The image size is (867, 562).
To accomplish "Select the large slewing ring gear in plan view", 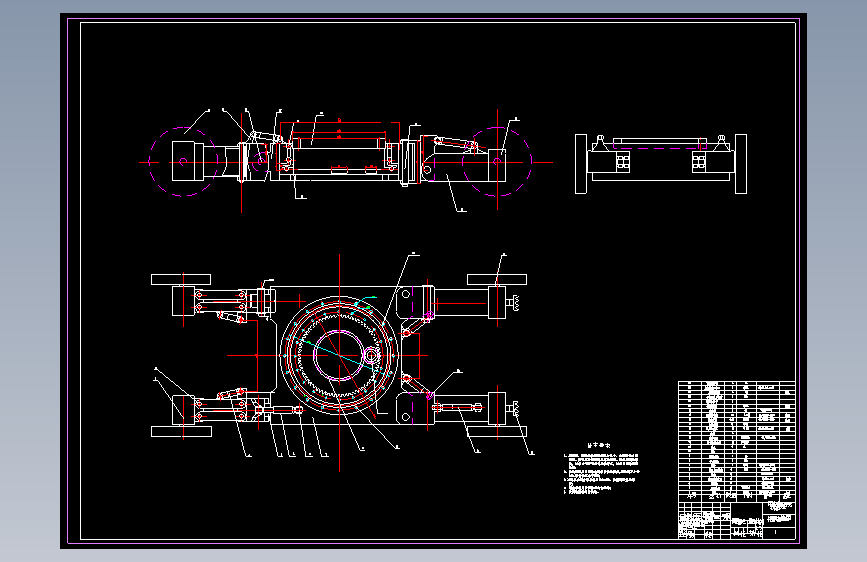I will [339, 355].
